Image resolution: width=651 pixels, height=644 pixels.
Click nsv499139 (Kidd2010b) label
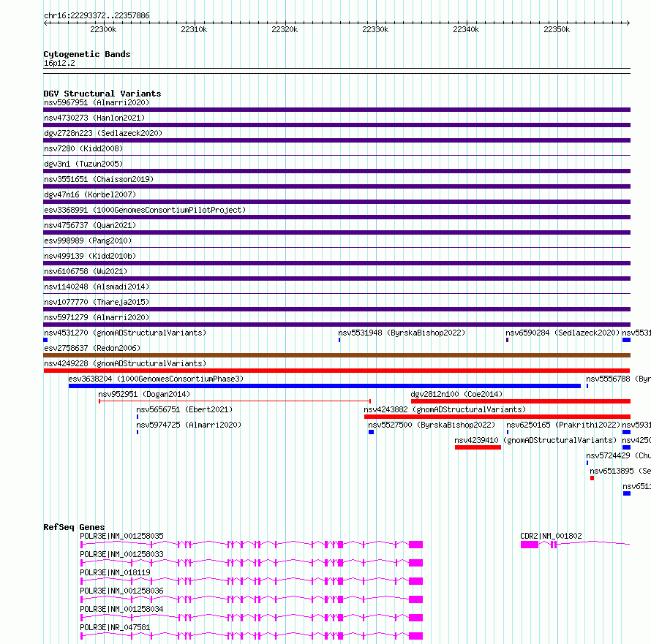click(x=90, y=256)
